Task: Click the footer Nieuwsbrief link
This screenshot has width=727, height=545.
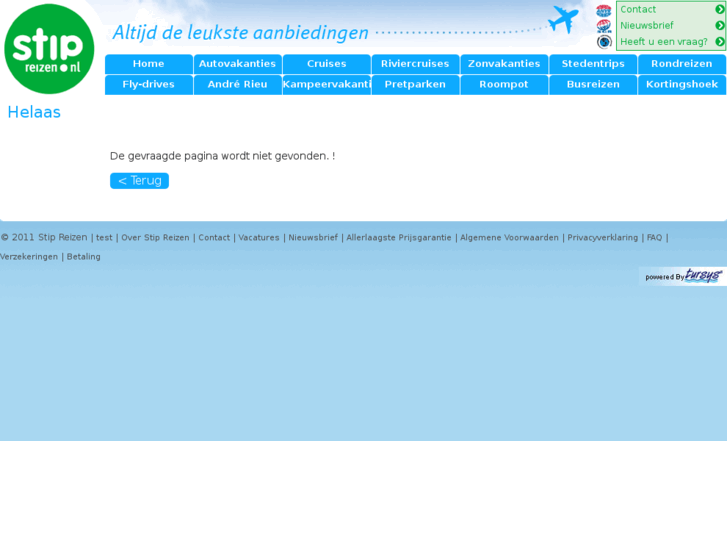Action: pyautogui.click(x=313, y=238)
